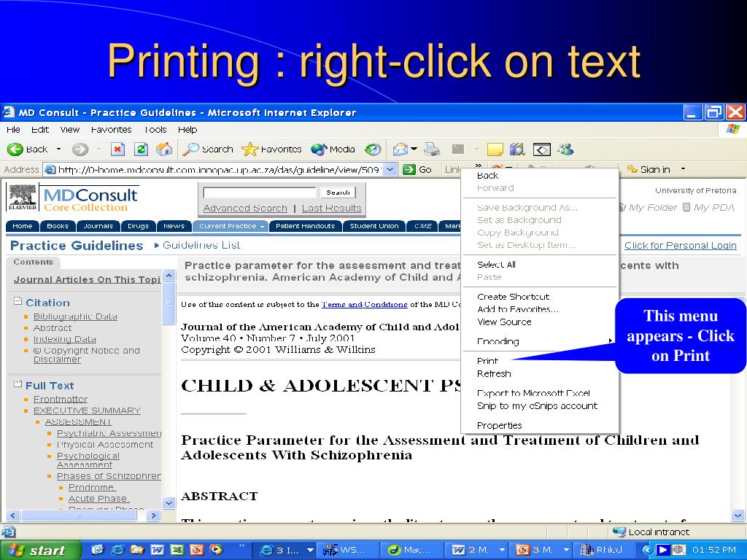Click the Research books icon in toolbar
Screen dimensions: 747x560
pos(517,149)
